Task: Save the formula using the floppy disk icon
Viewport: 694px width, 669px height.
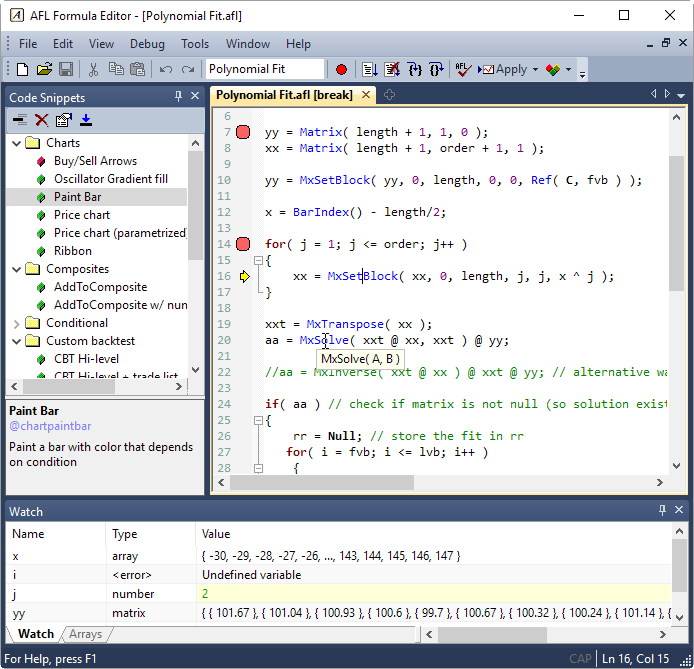Action: (66, 69)
